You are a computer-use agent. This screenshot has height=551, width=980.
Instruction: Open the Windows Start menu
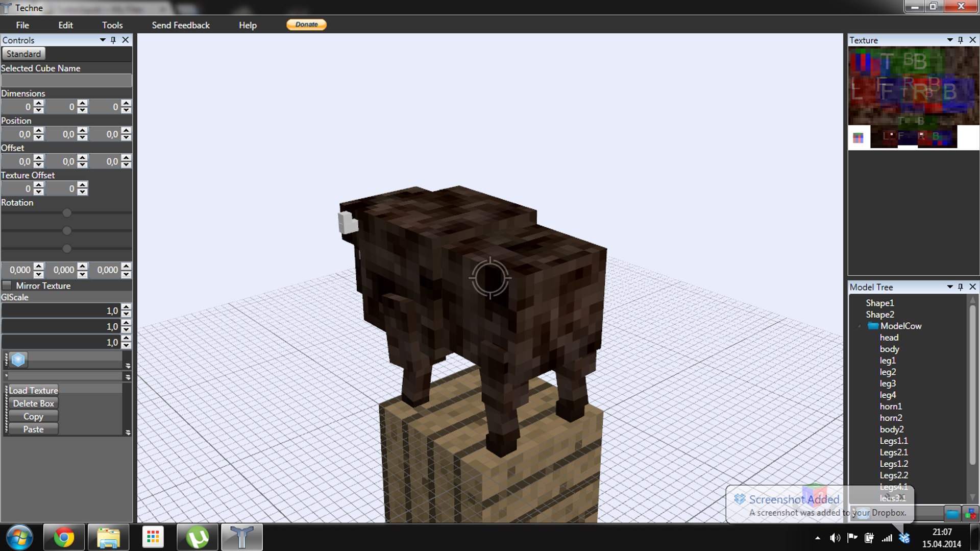19,537
